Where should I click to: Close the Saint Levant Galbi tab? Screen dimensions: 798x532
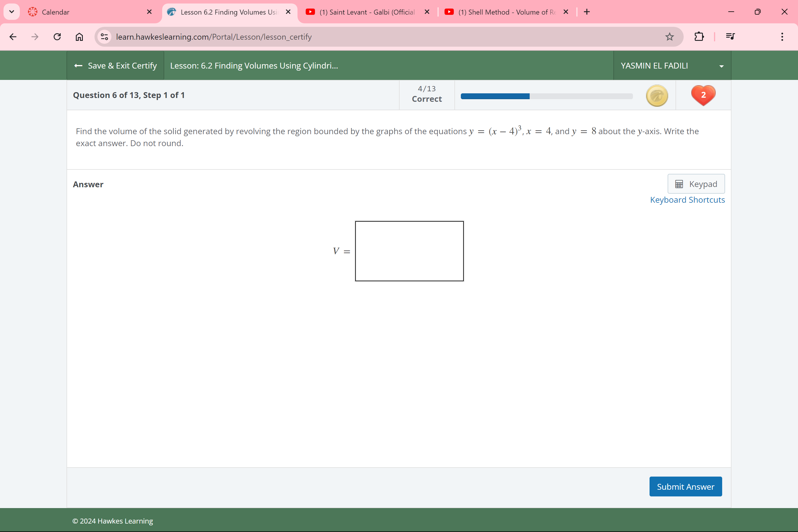427,12
